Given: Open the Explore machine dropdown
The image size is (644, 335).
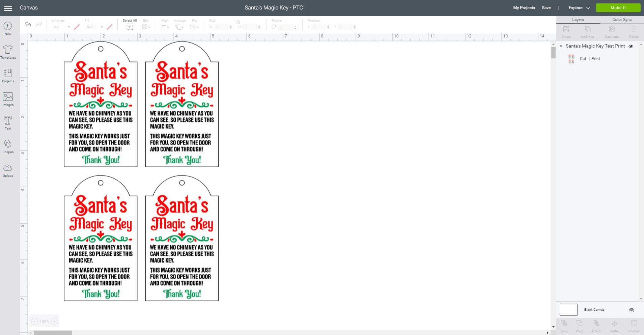Looking at the screenshot, I should (579, 8).
